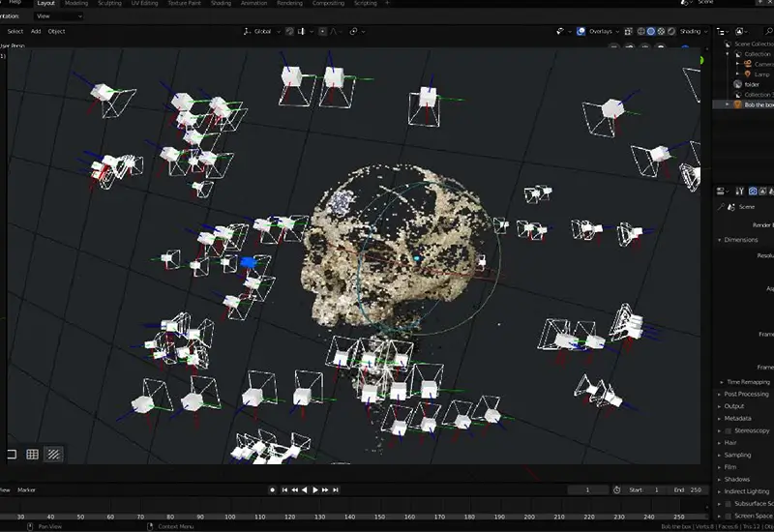Open the Add menu
The image size is (774, 532).
36,31
